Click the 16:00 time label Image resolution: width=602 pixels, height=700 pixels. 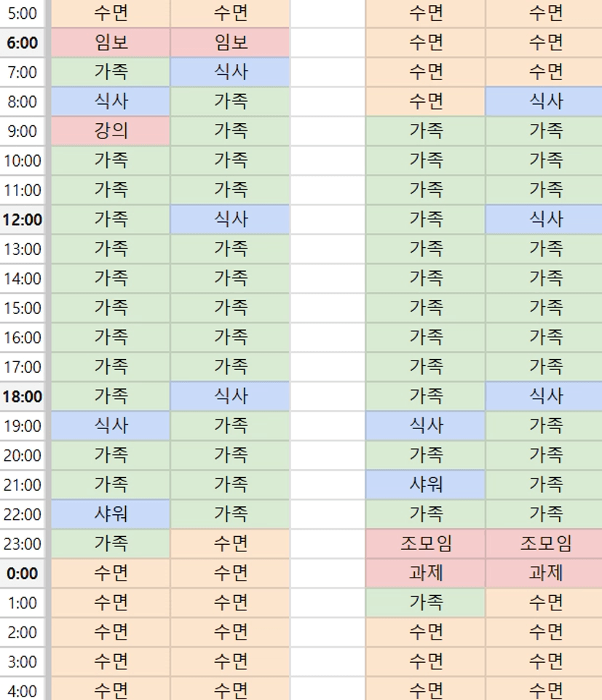click(x=23, y=337)
